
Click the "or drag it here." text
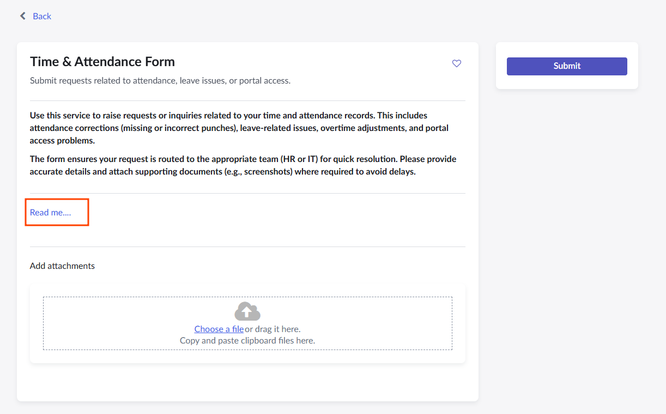(273, 329)
